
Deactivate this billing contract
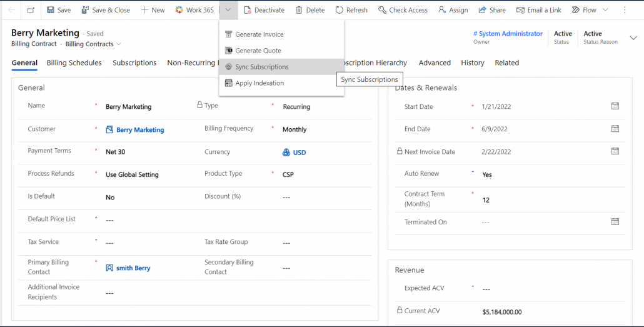[264, 10]
